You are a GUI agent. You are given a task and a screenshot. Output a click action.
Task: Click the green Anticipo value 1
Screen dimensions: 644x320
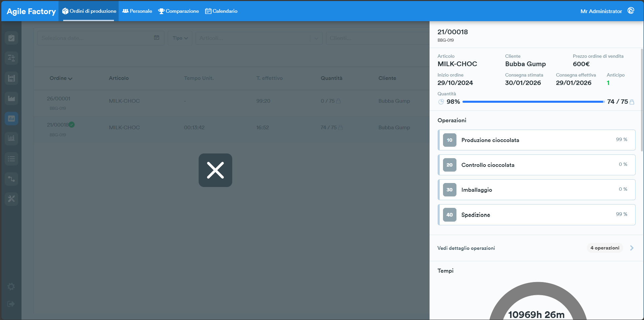pyautogui.click(x=608, y=83)
